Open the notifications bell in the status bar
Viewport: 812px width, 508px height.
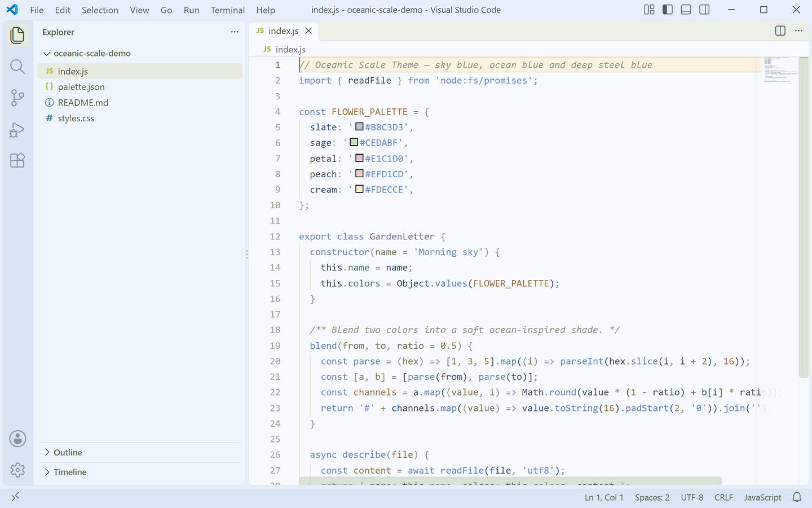tap(797, 497)
